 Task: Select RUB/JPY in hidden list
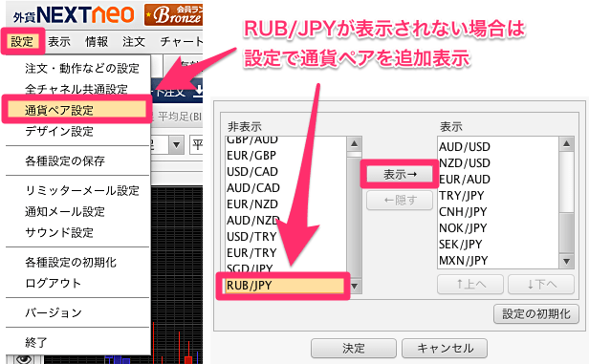[x=284, y=286]
